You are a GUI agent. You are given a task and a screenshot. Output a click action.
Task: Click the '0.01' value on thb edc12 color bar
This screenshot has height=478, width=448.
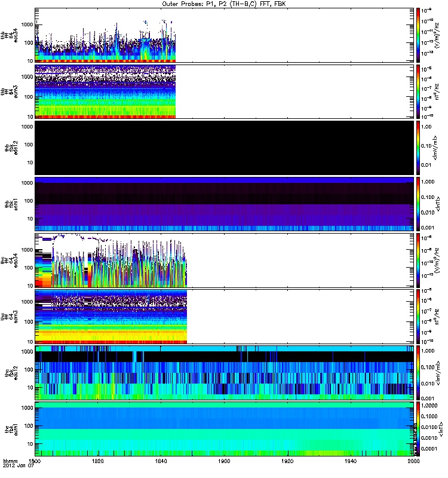pos(426,165)
